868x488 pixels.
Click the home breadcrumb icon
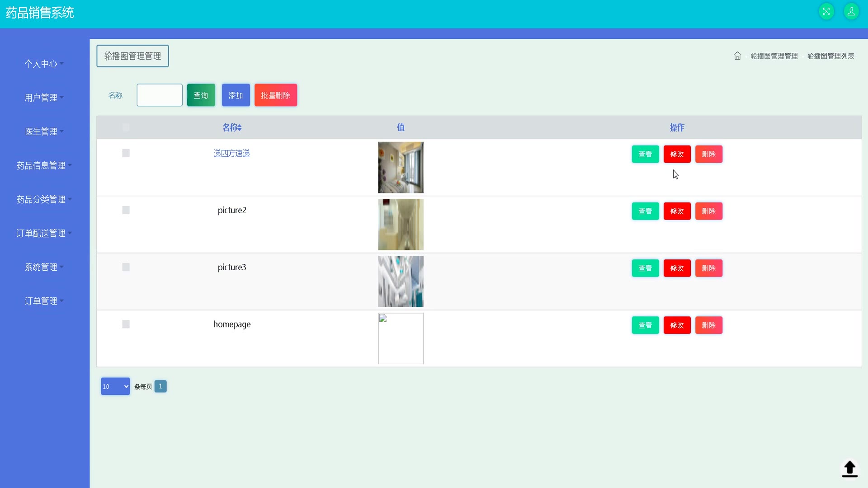click(737, 56)
